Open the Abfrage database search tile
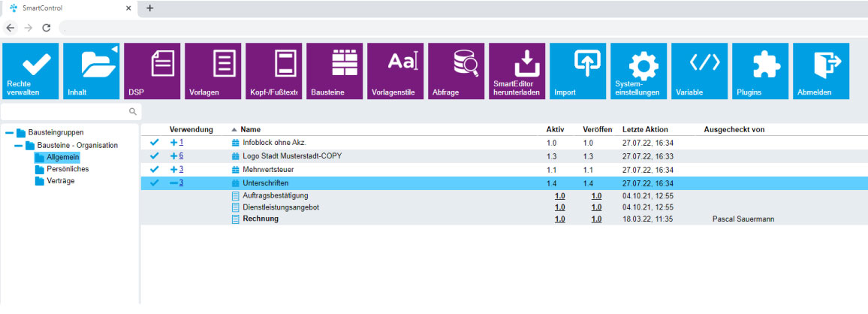The image size is (868, 314). click(457, 71)
